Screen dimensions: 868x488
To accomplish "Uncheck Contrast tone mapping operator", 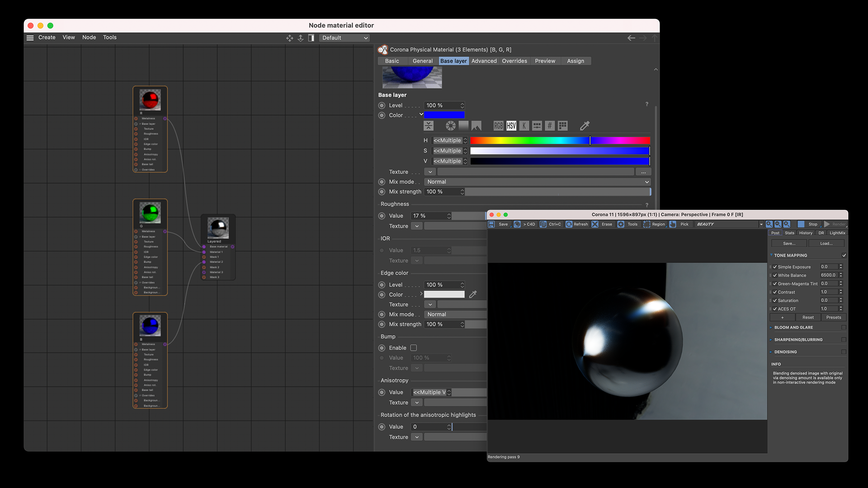I will pyautogui.click(x=775, y=292).
